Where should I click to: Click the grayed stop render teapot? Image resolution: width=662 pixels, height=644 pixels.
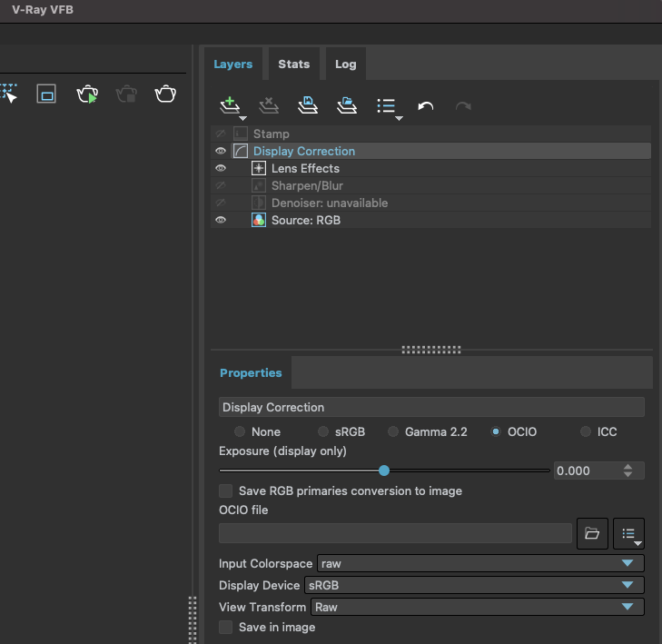(x=126, y=94)
